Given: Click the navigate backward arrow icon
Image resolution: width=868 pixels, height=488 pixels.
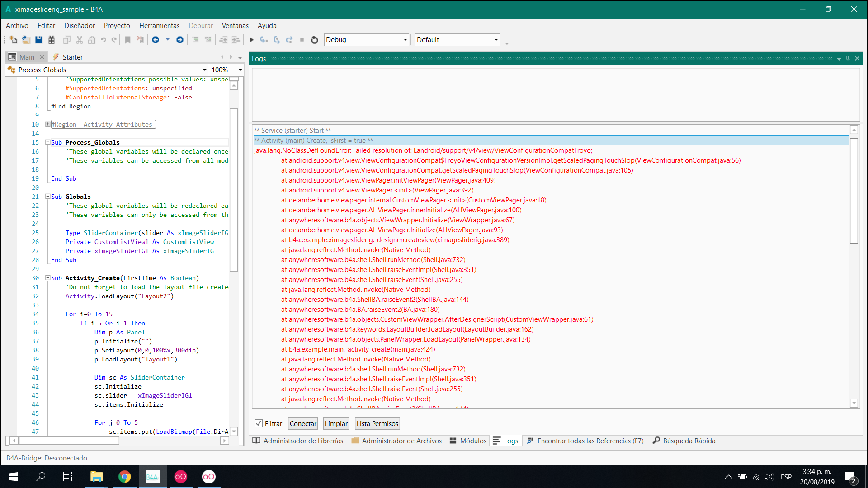Looking at the screenshot, I should [x=156, y=40].
